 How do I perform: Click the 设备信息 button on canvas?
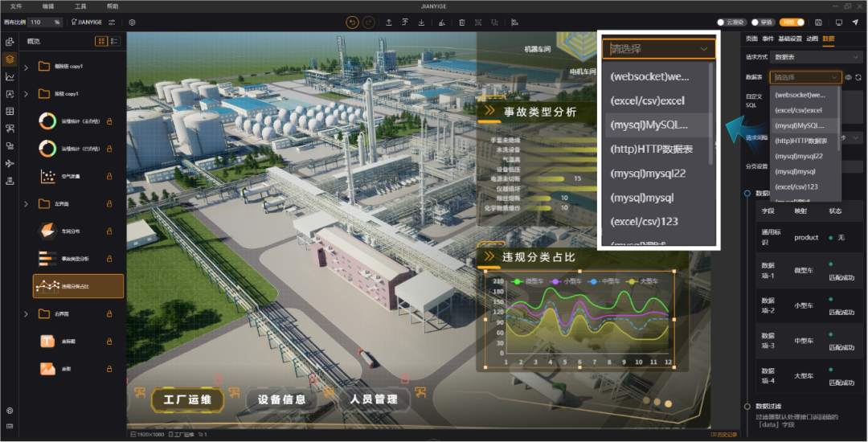tap(282, 399)
